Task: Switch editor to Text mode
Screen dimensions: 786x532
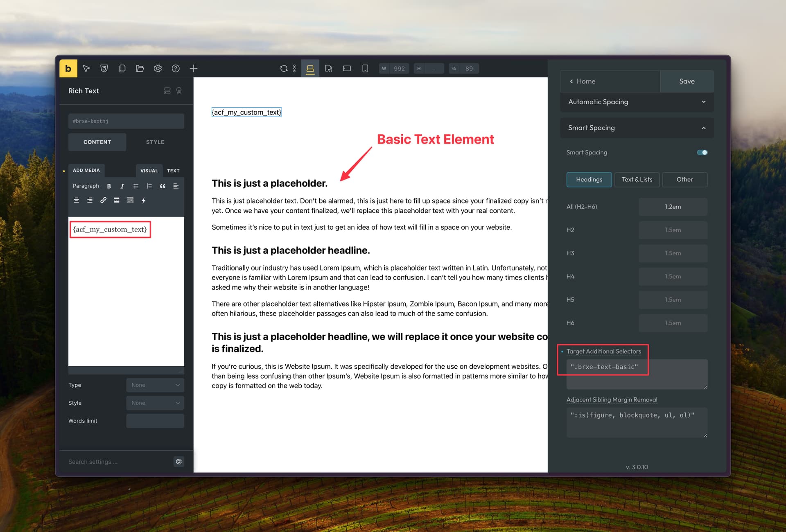Action: click(173, 171)
